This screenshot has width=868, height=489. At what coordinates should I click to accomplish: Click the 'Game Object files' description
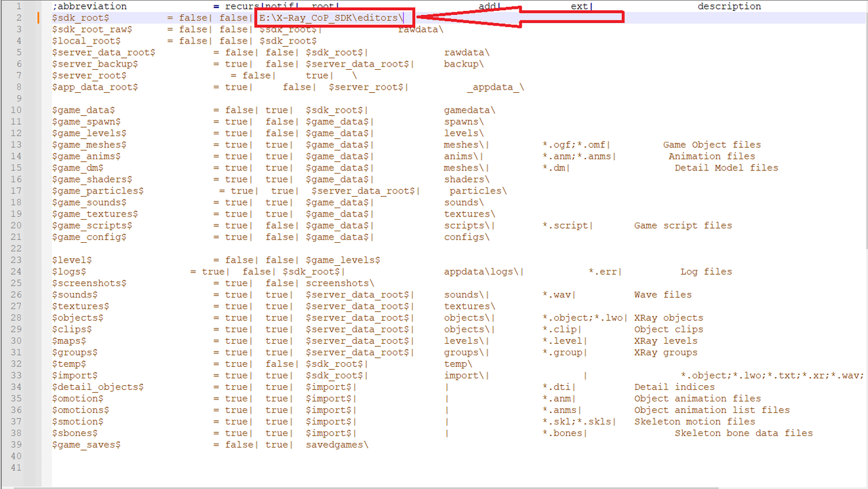pos(712,144)
